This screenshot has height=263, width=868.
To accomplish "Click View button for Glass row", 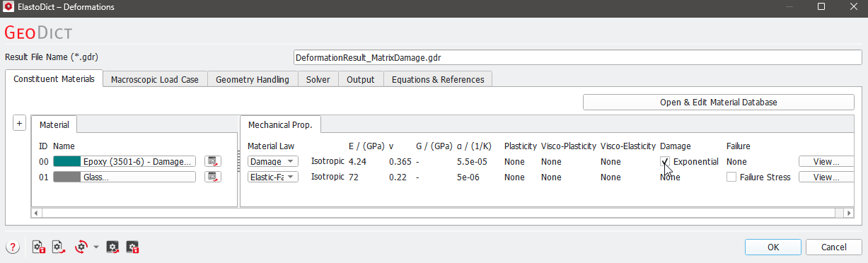I will 826,177.
